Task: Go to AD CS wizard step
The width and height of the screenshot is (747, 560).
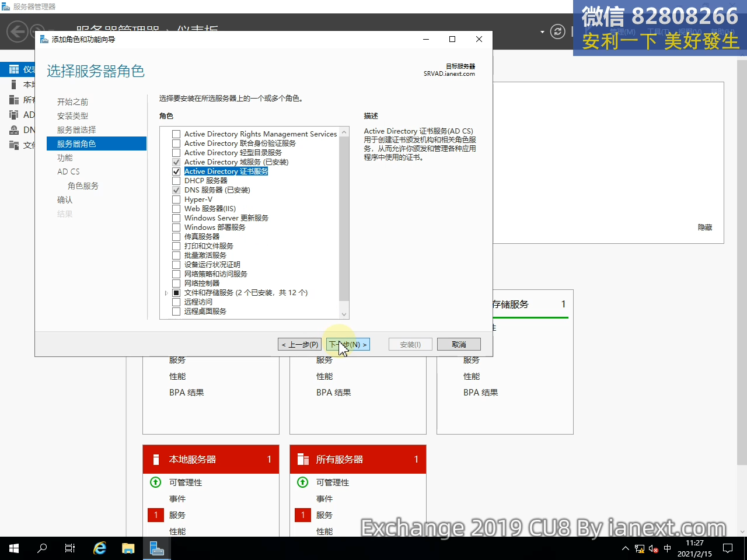Action: [x=68, y=172]
